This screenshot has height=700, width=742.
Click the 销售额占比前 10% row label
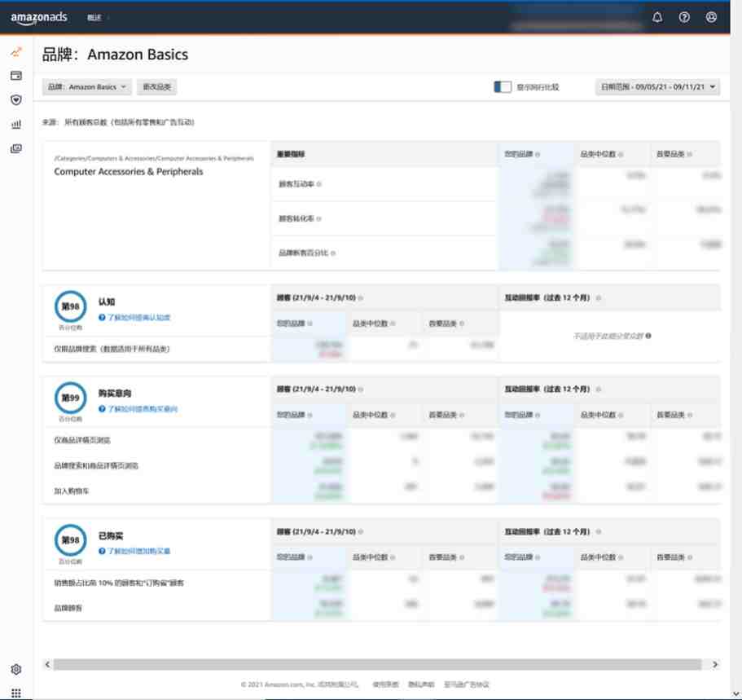click(119, 583)
